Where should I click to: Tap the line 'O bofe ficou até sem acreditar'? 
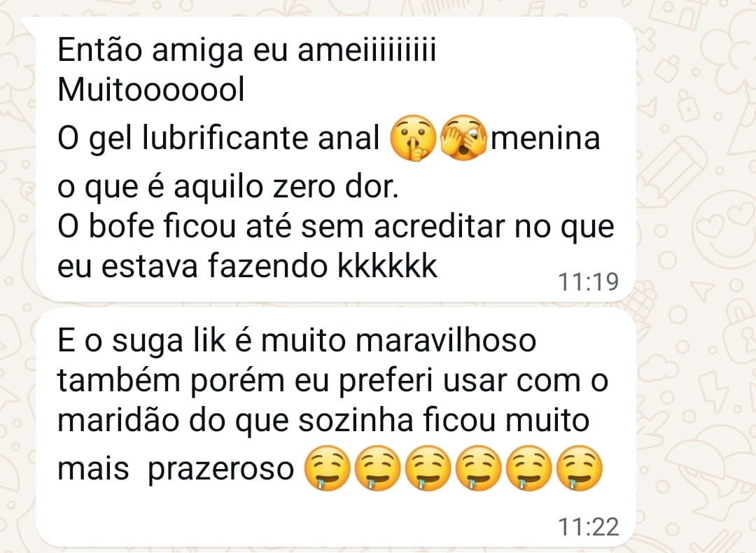336,227
